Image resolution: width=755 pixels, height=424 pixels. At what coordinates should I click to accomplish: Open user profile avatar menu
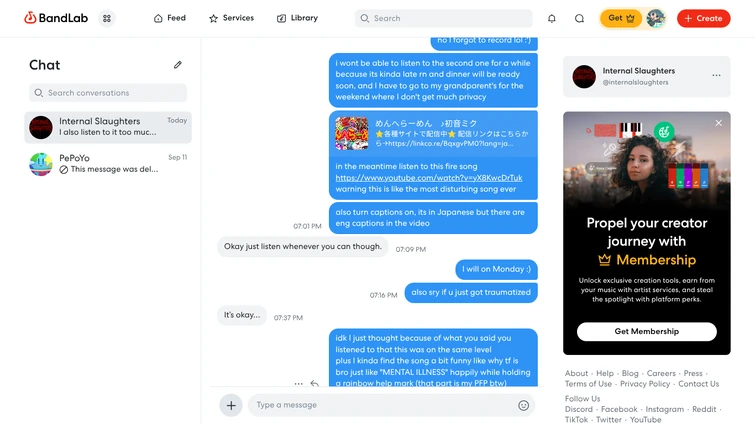coord(655,18)
